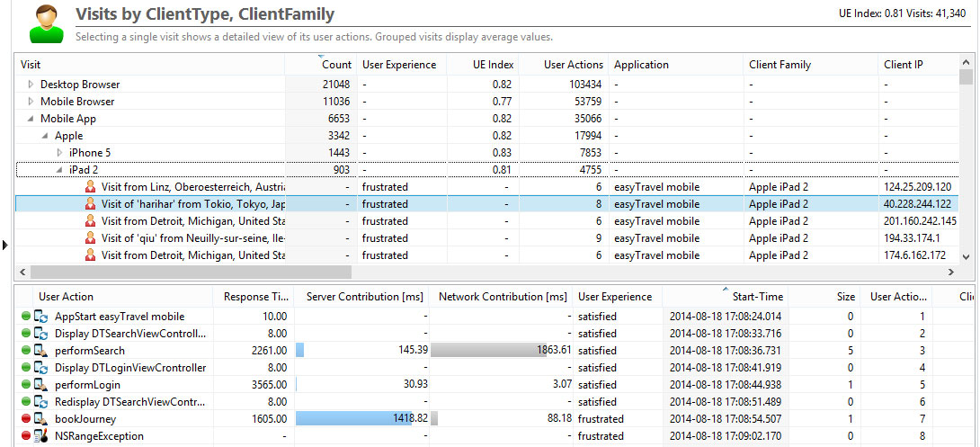The image size is (980, 447).
Task: Click the user icon on the 'qiu' visit row
Action: point(90,238)
